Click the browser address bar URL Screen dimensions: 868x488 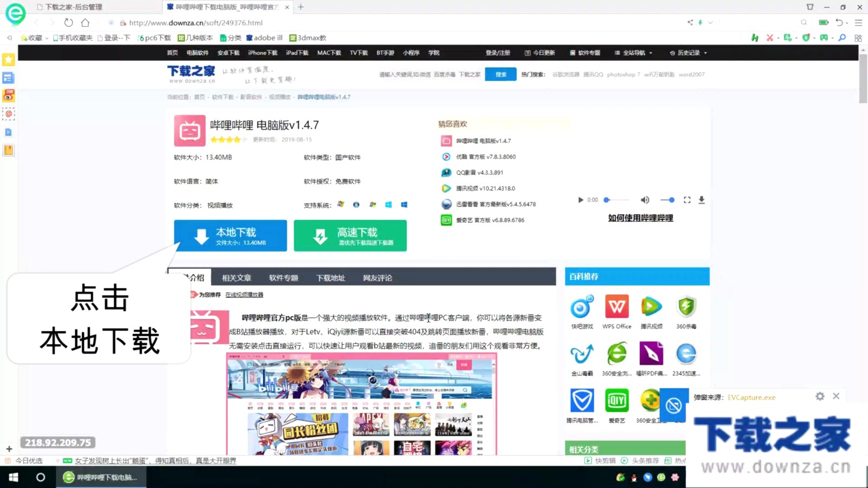196,23
